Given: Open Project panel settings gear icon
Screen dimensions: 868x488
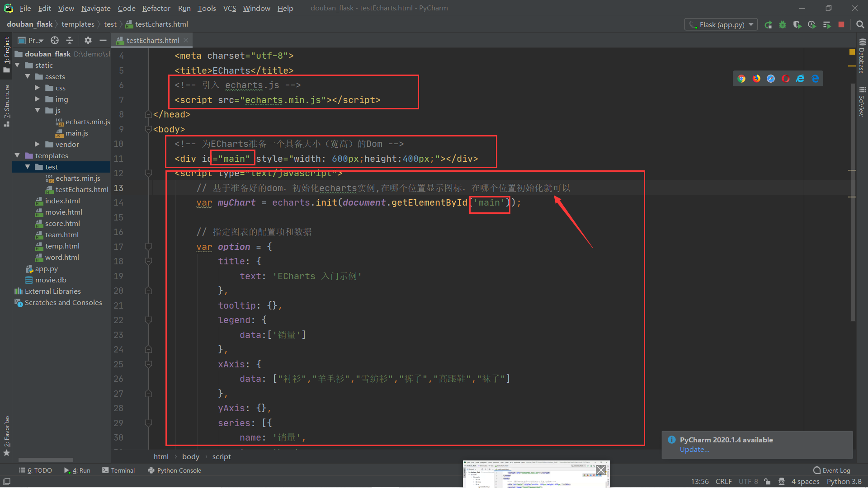Looking at the screenshot, I should [x=88, y=40].
